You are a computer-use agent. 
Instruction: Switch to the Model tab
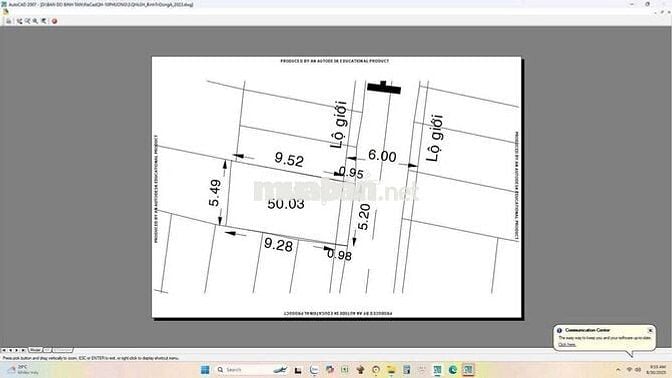point(35,350)
